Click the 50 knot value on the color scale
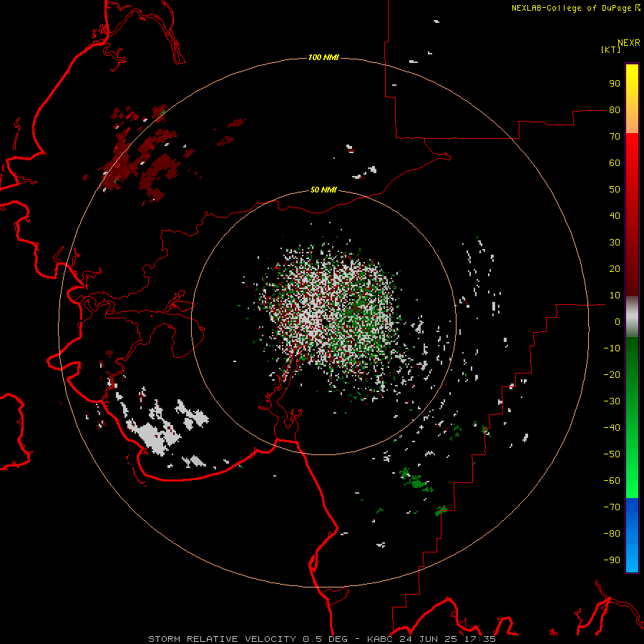Image resolution: width=644 pixels, height=644 pixels. pos(615,190)
